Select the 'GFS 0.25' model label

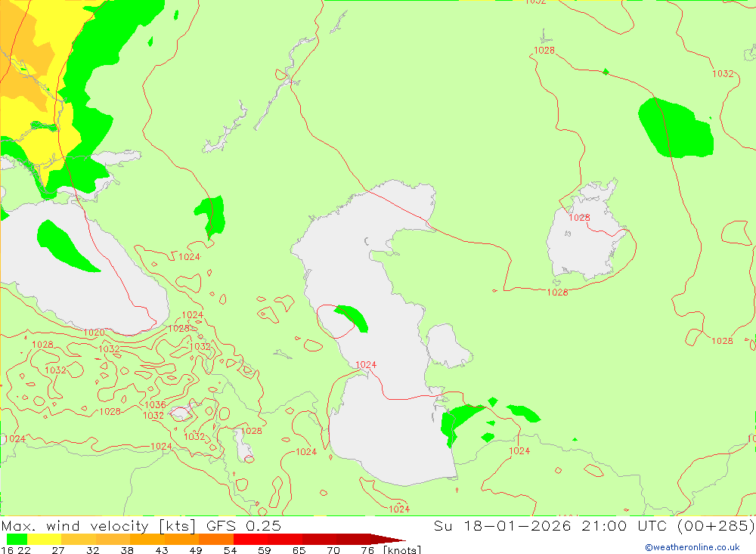(x=243, y=525)
